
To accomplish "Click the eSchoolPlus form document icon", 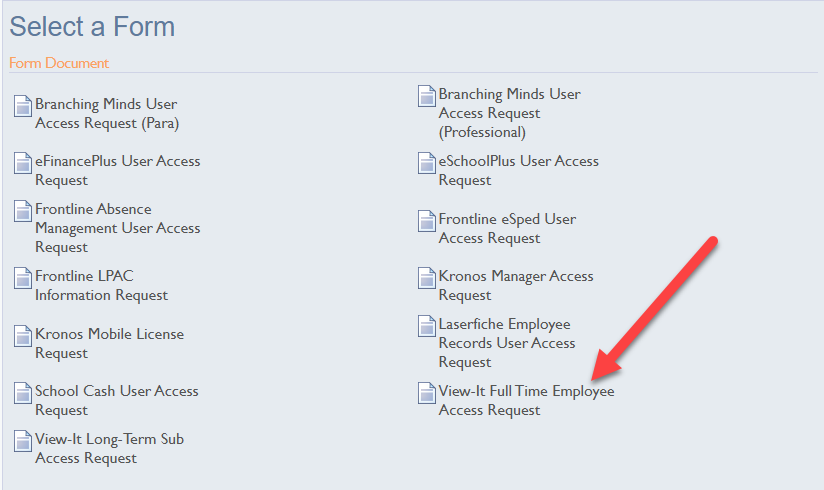I will (x=427, y=163).
